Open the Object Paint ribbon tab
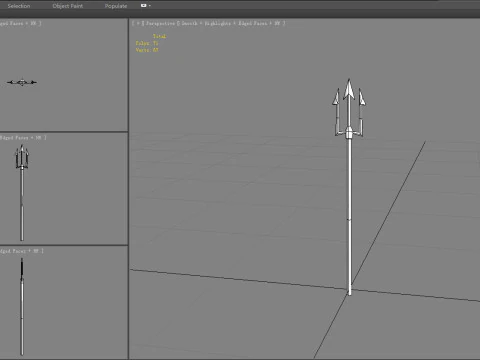 click(x=68, y=6)
